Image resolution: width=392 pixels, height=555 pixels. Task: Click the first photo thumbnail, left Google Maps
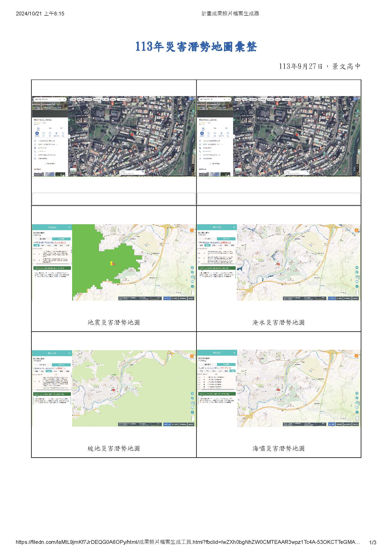(39, 175)
